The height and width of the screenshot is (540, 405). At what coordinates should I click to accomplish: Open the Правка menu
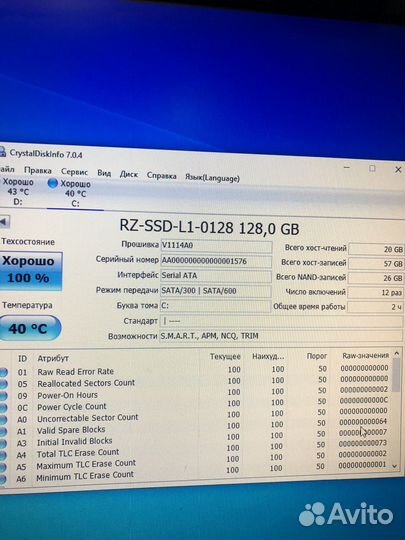pos(38,170)
